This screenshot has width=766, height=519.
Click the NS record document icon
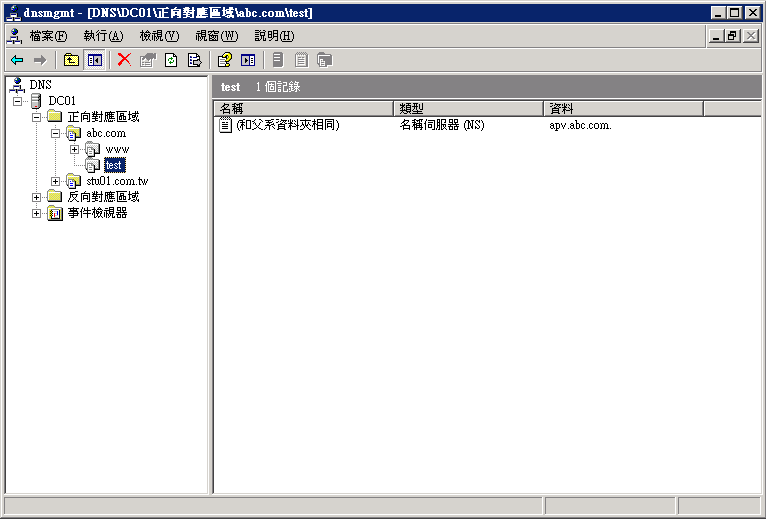225,125
